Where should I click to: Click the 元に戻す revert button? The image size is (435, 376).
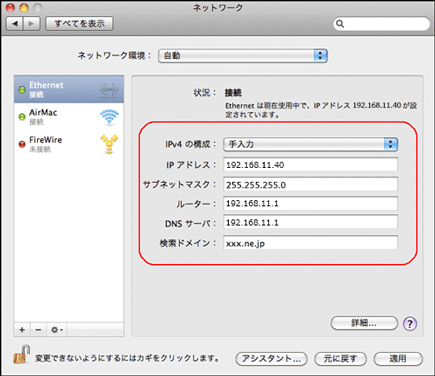point(340,359)
